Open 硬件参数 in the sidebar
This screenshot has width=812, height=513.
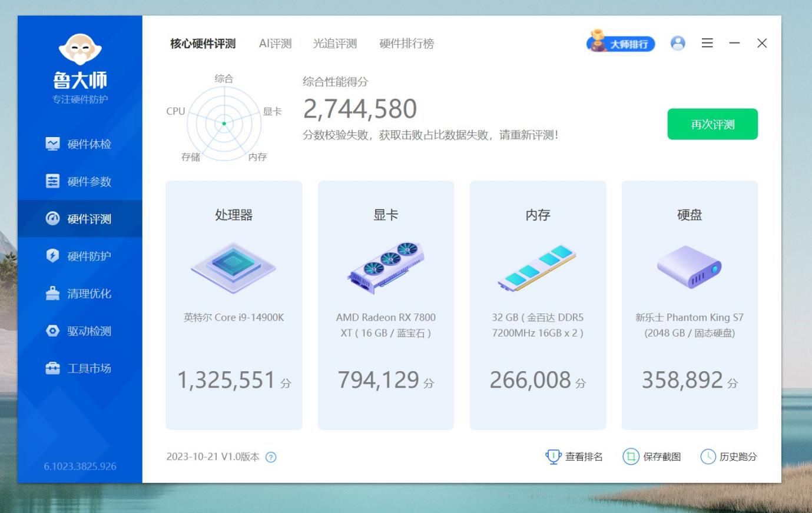[79, 181]
